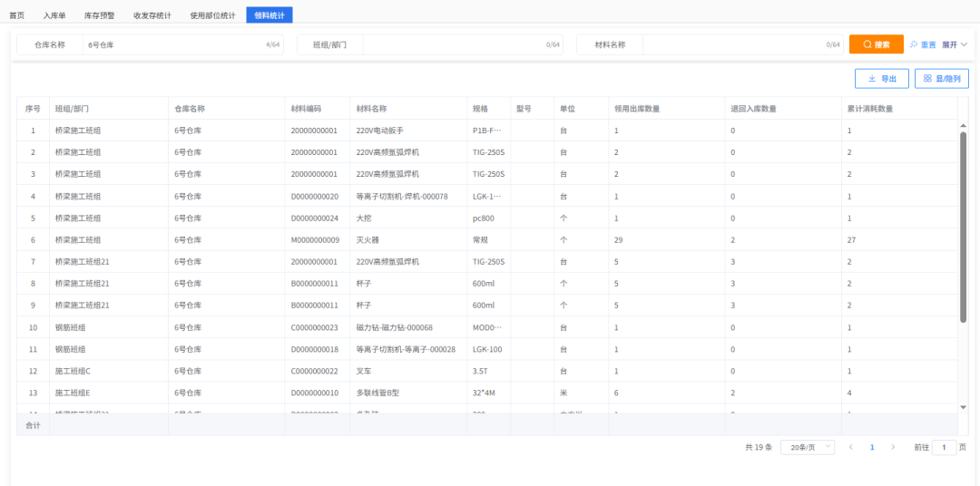Viewport: 980px width, 486px height.
Task: Open the 显/隐列 column visibility button
Action: (x=942, y=79)
